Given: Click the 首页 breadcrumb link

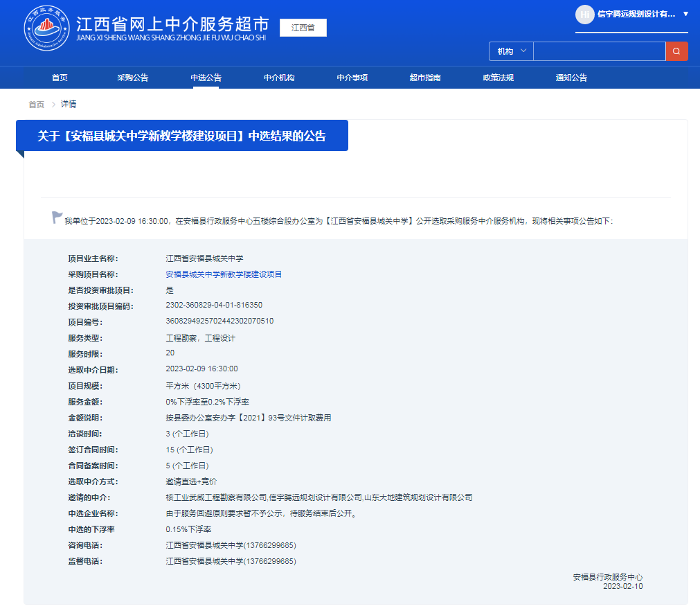Looking at the screenshot, I should point(35,104).
